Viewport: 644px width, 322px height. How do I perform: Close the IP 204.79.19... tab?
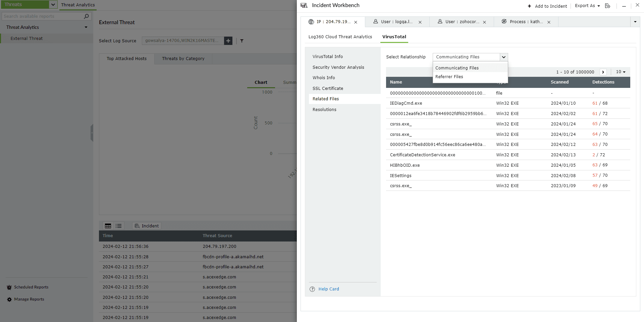point(356,22)
